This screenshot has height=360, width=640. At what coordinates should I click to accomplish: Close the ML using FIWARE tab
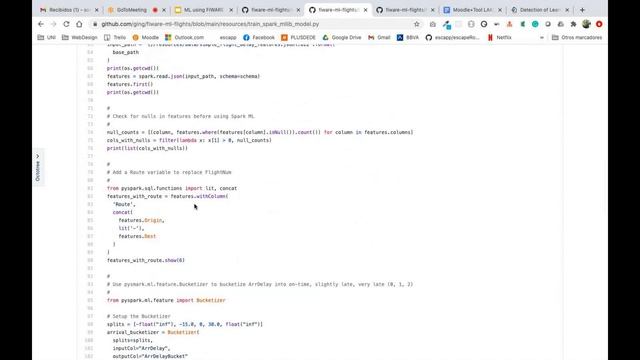(x=231, y=10)
